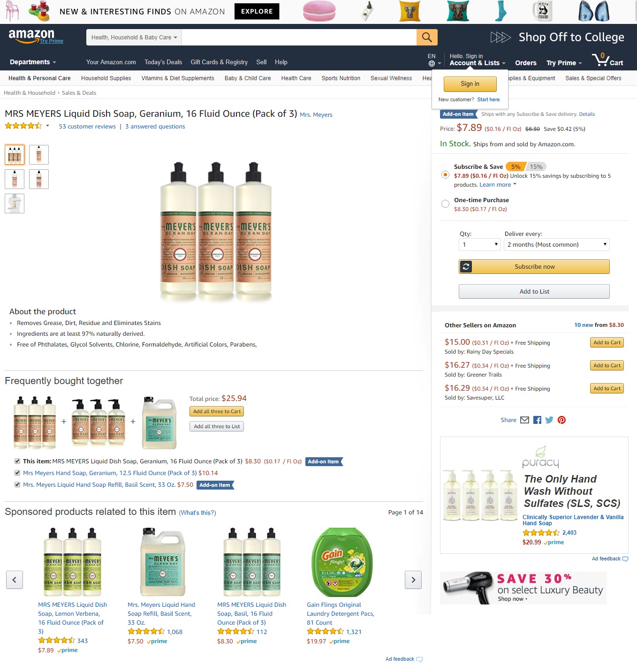Open the Vitamins & Diet Supplements tab
Image resolution: width=637 pixels, height=672 pixels.
click(x=178, y=78)
